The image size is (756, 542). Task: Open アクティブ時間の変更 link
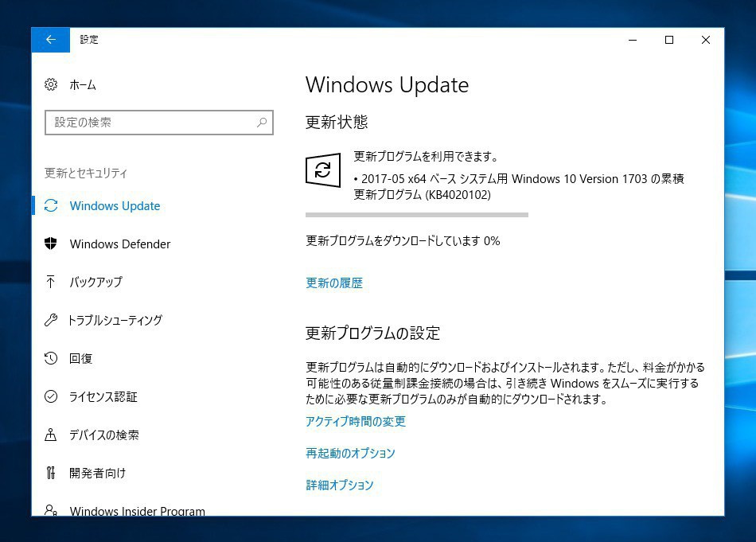pyautogui.click(x=356, y=422)
